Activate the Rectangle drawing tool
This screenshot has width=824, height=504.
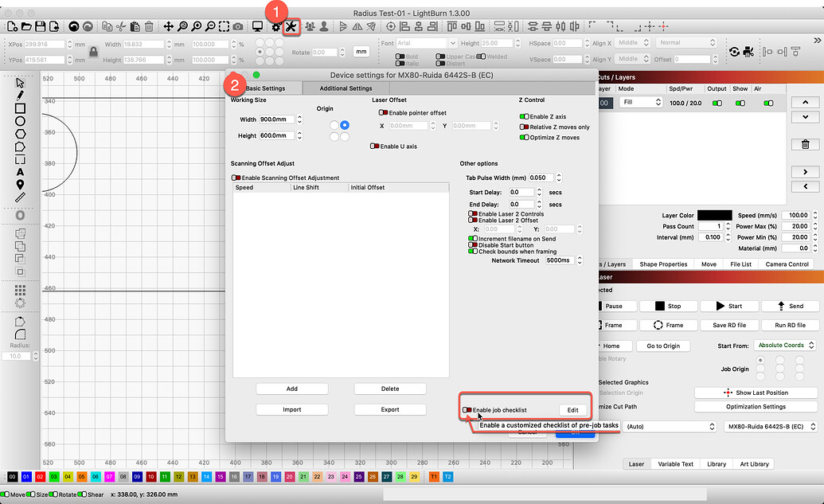pyautogui.click(x=18, y=109)
